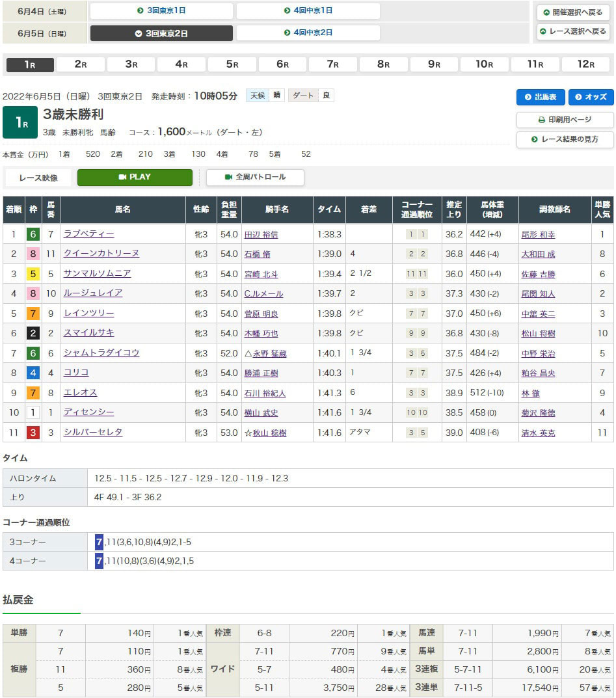The height and width of the screenshot is (698, 616).
Task: Open the 全周パトロール patrol video
Action: point(255,177)
